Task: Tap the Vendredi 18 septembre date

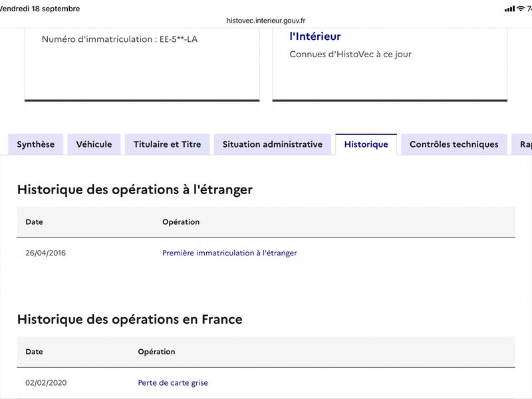Action: pos(40,9)
